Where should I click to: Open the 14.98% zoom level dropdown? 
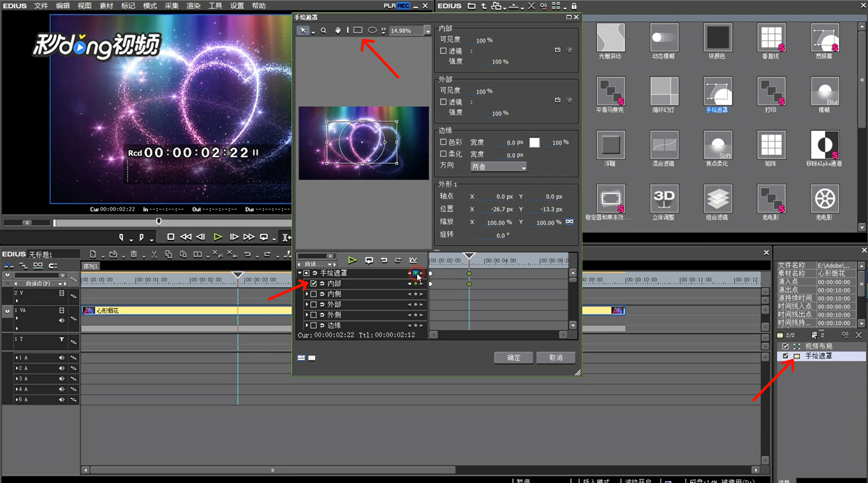click(427, 31)
